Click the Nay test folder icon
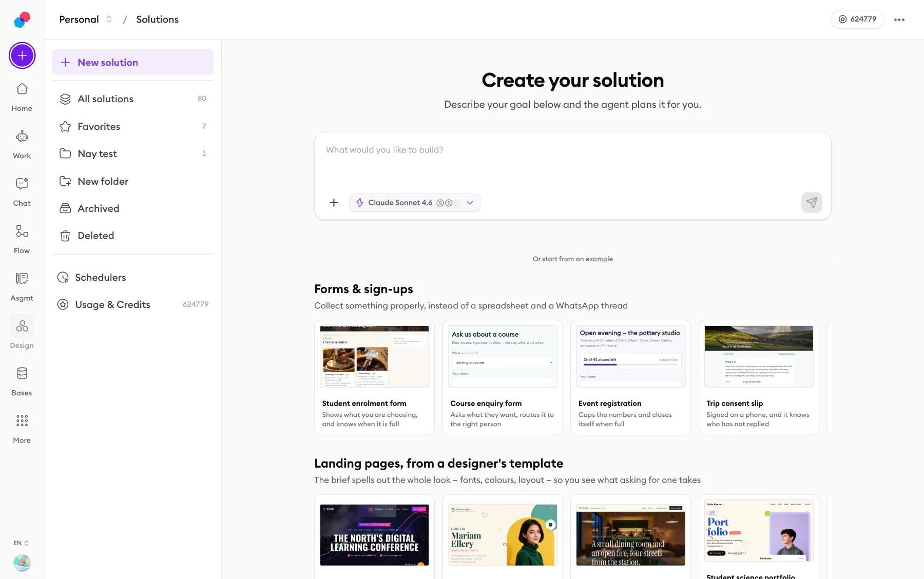 coord(65,153)
